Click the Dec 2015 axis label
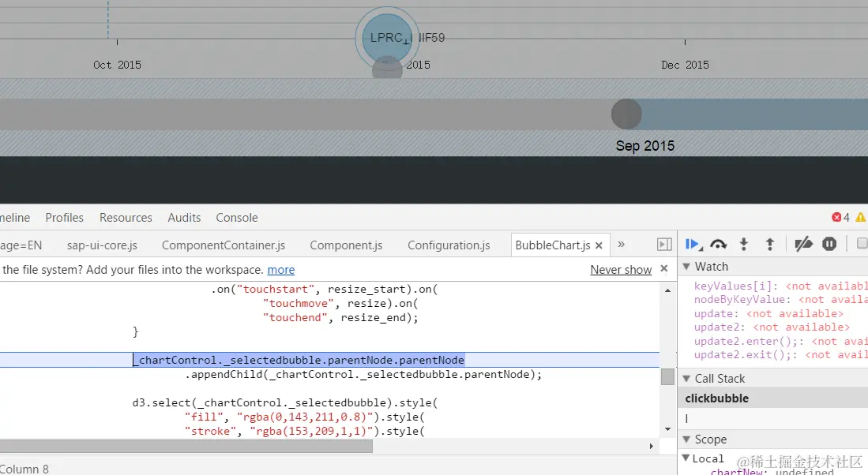 tap(685, 65)
